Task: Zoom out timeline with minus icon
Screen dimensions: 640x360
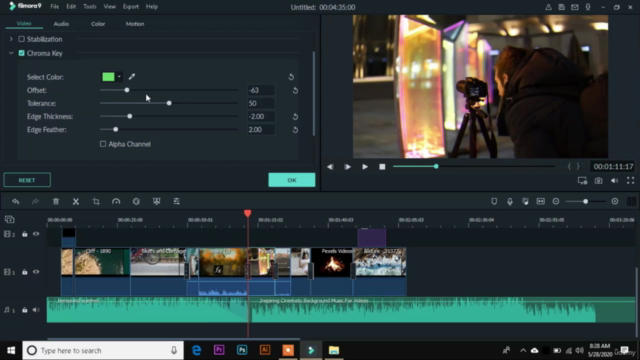Action: click(556, 201)
